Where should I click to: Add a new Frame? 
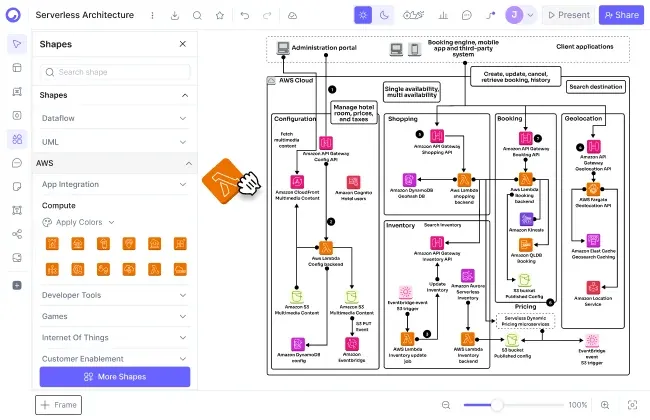(58, 405)
